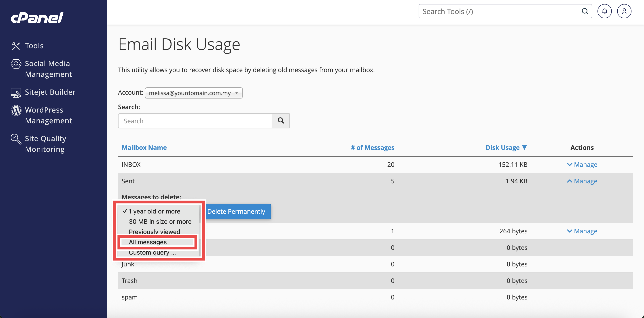This screenshot has width=644, height=318.
Task: Open the Account email dropdown
Action: pos(193,93)
